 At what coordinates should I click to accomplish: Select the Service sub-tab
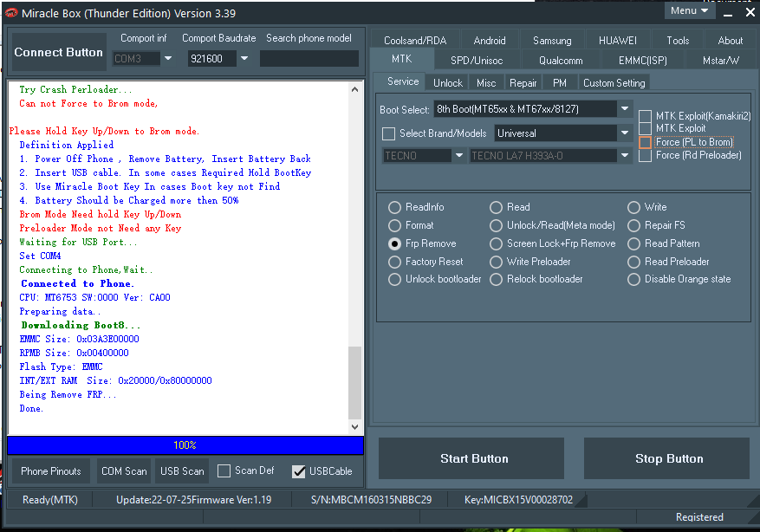(x=403, y=81)
